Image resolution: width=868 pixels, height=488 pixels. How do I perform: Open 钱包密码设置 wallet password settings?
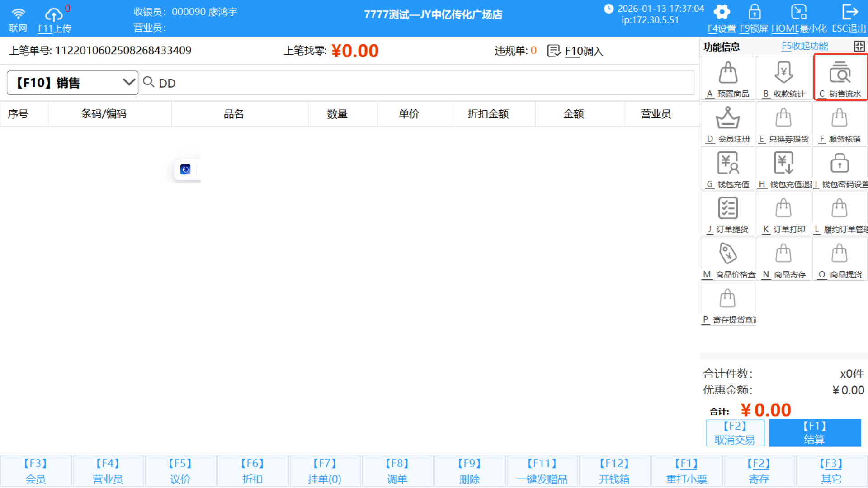pyautogui.click(x=840, y=169)
